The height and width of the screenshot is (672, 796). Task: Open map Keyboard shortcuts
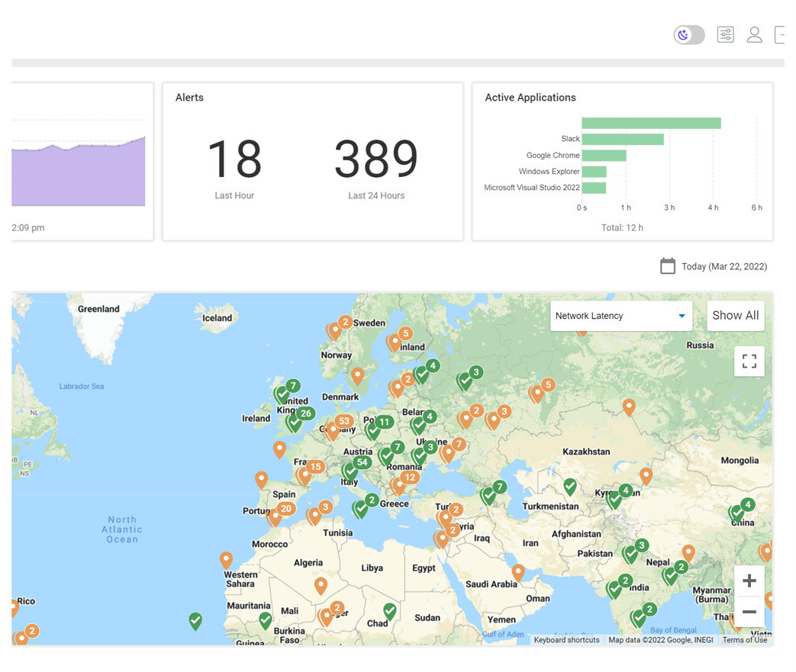(x=566, y=640)
